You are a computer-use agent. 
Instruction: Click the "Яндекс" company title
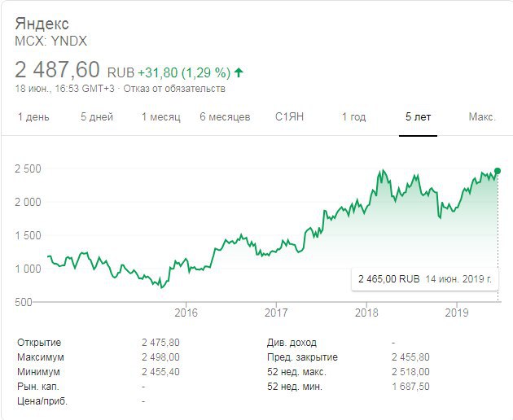tap(42, 24)
